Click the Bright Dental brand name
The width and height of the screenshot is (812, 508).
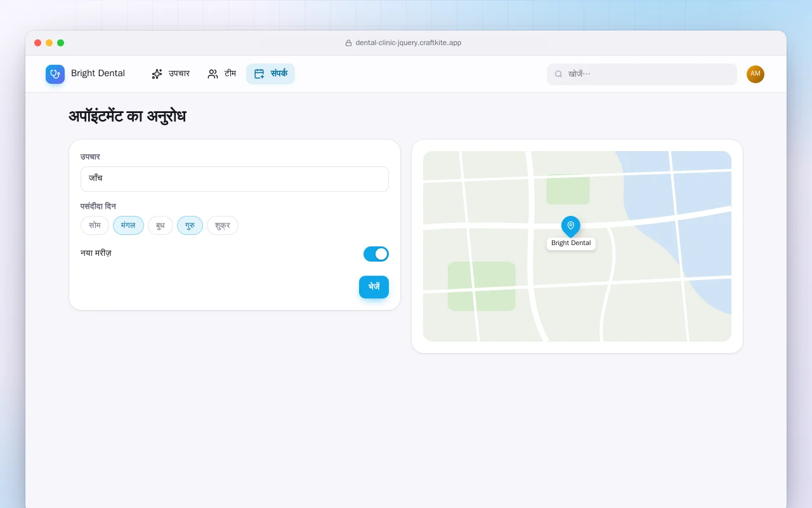click(x=98, y=74)
